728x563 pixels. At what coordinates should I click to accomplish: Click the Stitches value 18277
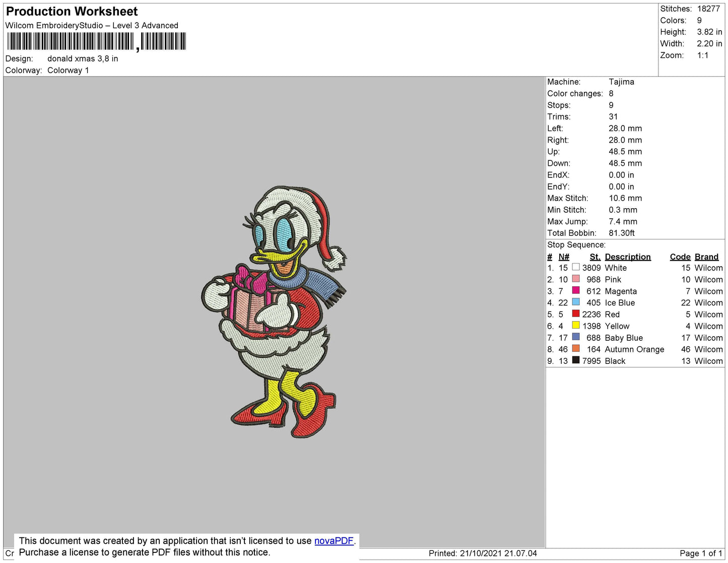pyautogui.click(x=708, y=9)
